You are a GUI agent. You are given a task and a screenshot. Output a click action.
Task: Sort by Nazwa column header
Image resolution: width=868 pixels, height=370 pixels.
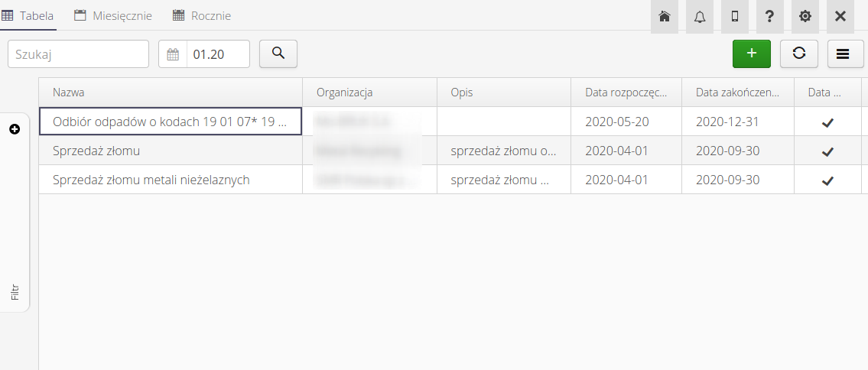coord(69,92)
